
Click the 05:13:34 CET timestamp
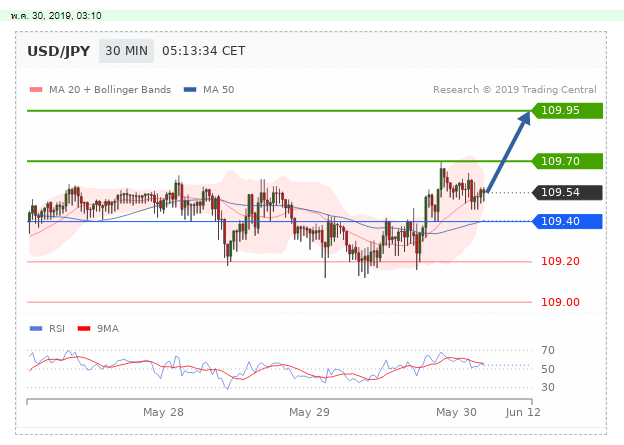pyautogui.click(x=204, y=51)
